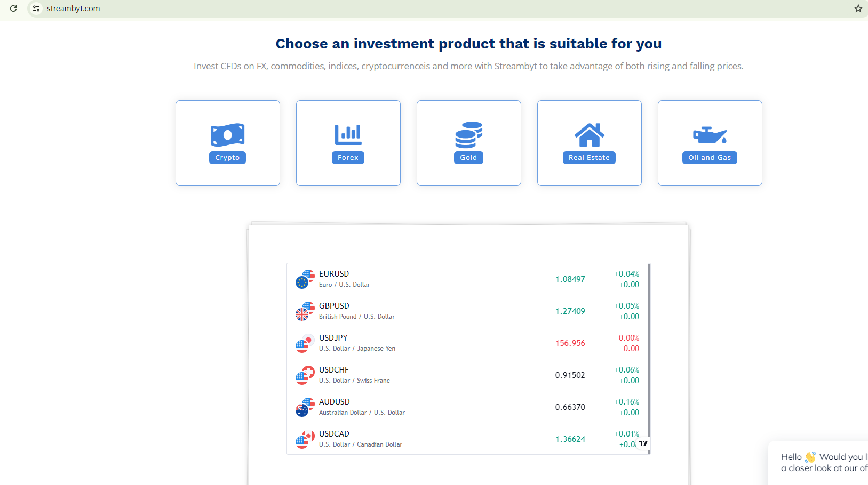
Task: Choose the Real Estate label button
Action: [x=589, y=158]
